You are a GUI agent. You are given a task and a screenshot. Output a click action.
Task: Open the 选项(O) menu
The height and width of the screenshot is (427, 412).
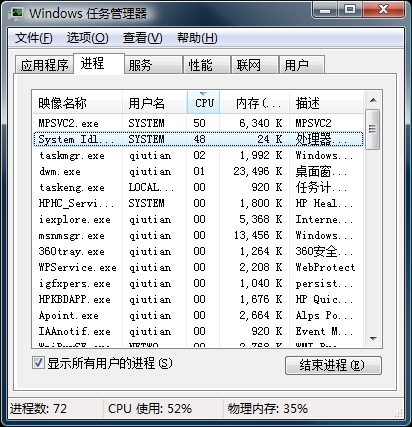coord(87,38)
